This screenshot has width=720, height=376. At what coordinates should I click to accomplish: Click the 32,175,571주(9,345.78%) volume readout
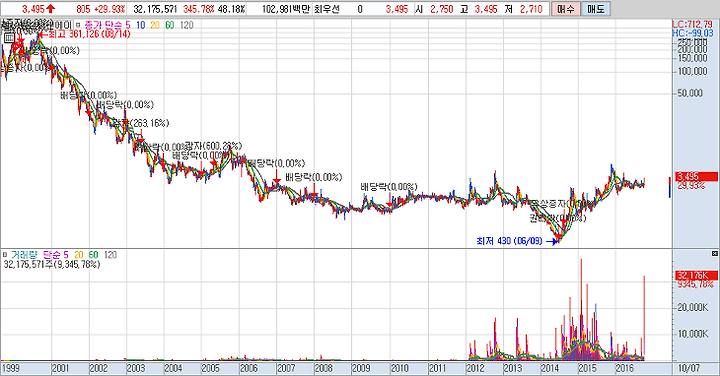(x=51, y=265)
